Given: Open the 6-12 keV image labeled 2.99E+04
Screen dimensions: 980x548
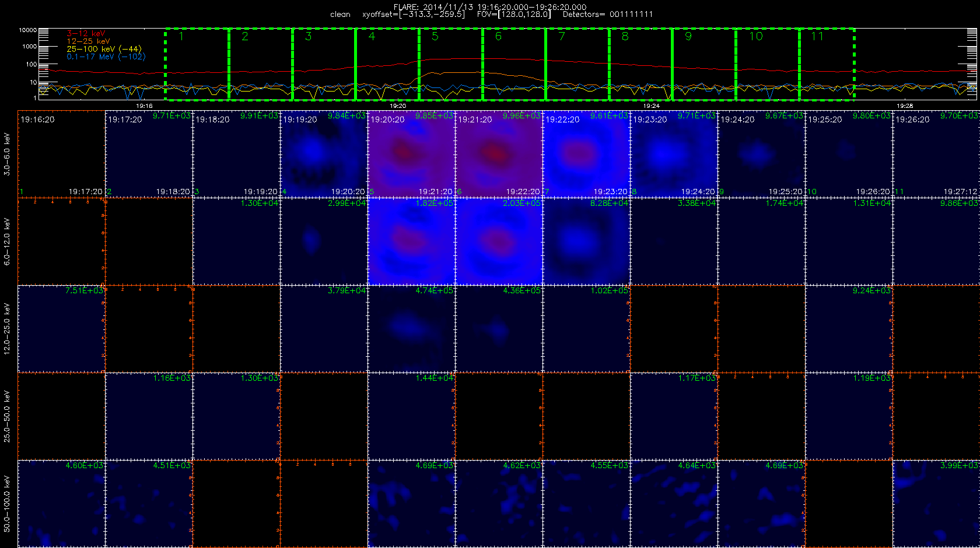Looking at the screenshot, I should click(x=324, y=241).
